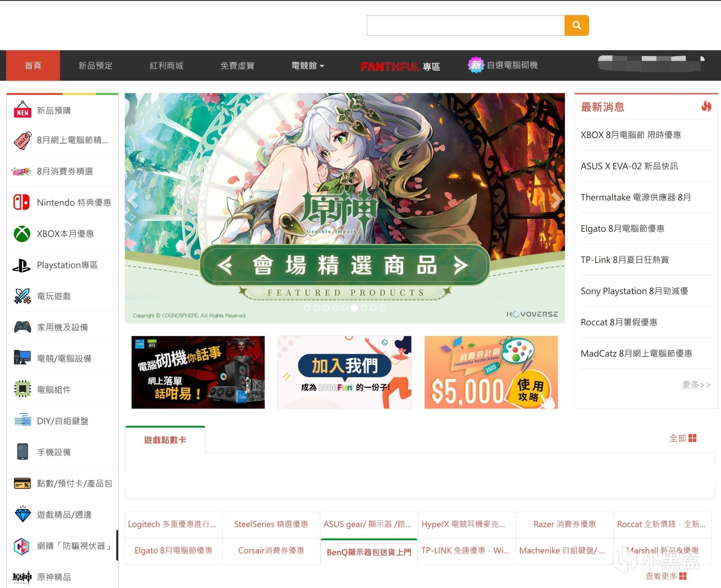Click inside the search text field
721x588 pixels.
(x=465, y=25)
